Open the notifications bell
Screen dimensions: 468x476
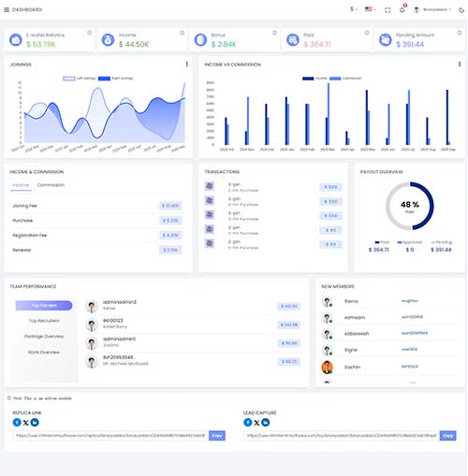(x=402, y=9)
